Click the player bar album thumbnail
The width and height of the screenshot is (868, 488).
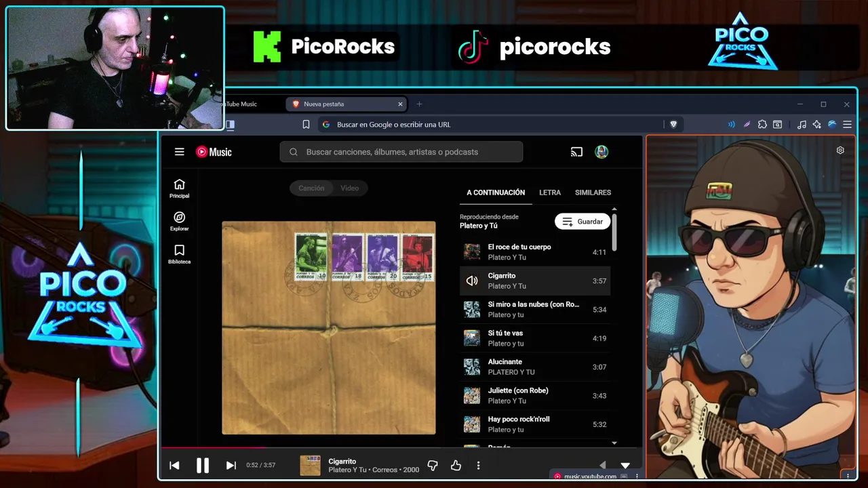311,466
